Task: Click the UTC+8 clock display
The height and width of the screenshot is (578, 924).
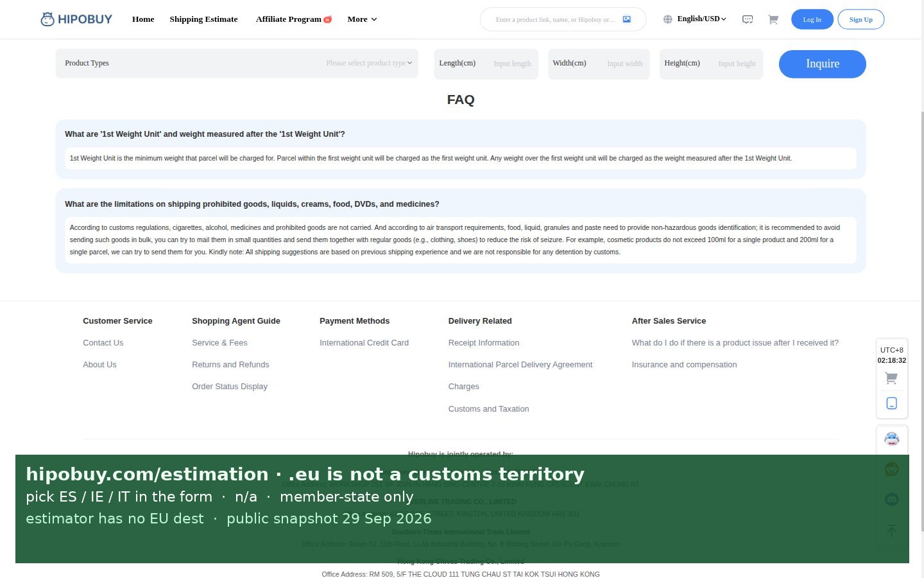Action: click(892, 355)
